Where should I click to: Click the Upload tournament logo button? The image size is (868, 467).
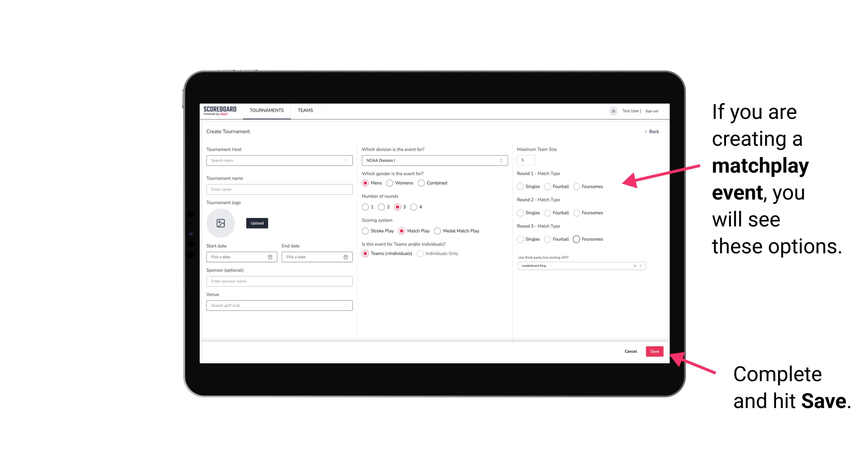tap(256, 223)
